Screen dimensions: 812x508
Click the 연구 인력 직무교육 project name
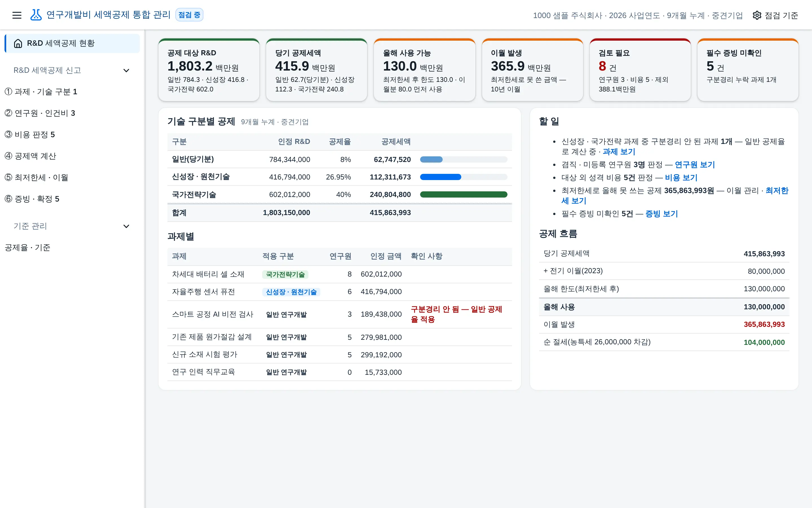pyautogui.click(x=203, y=372)
